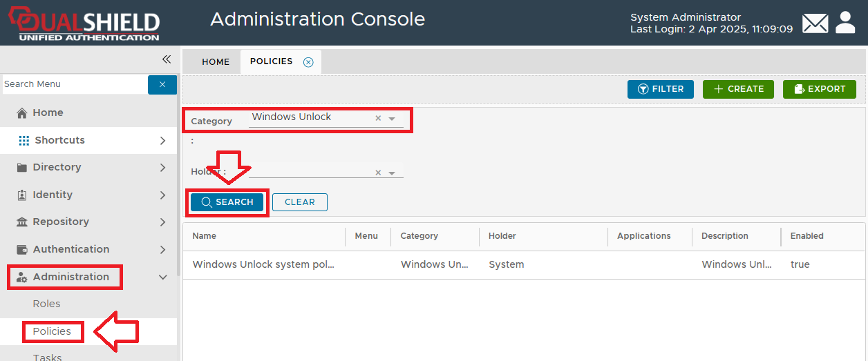Open the Category dropdown arrow
This screenshot has height=361, width=868.
coord(392,119)
